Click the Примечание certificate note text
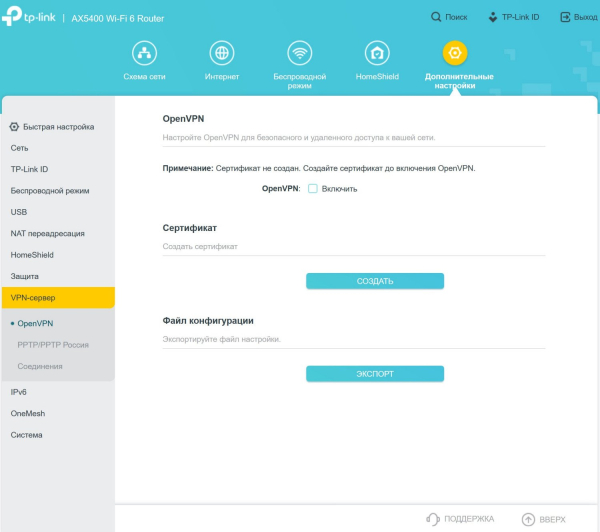This screenshot has width=600, height=532. coord(319,168)
